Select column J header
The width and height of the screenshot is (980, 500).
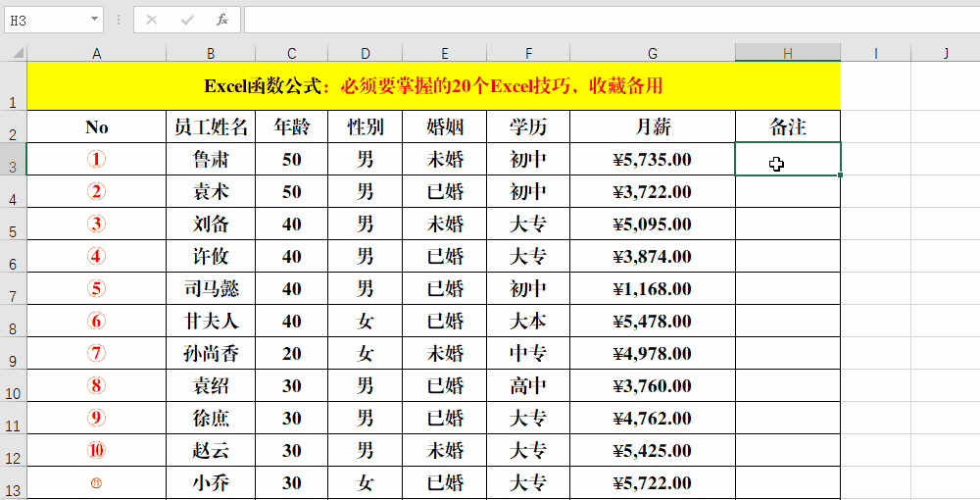tap(945, 53)
